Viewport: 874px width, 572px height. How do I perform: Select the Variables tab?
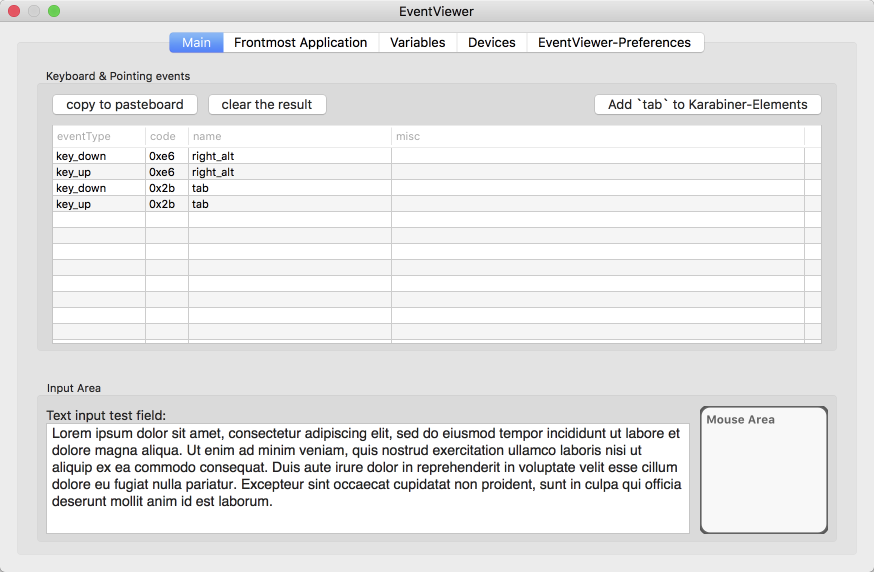click(418, 42)
